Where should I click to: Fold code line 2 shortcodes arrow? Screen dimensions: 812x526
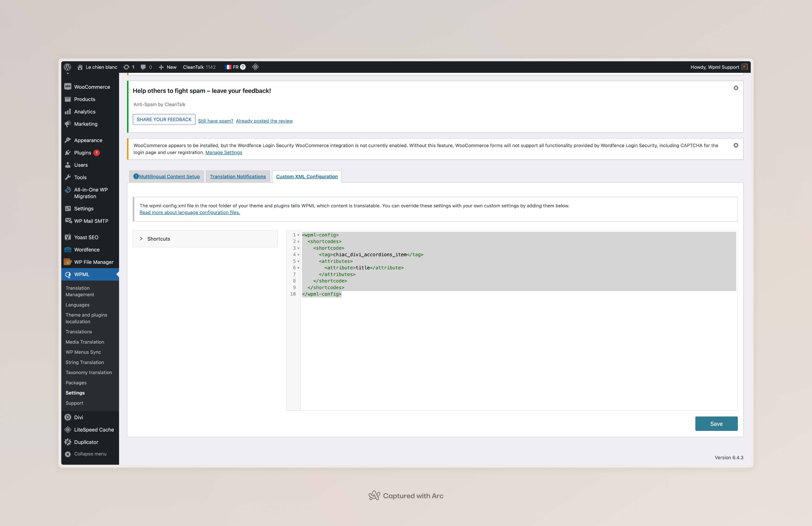click(x=298, y=241)
